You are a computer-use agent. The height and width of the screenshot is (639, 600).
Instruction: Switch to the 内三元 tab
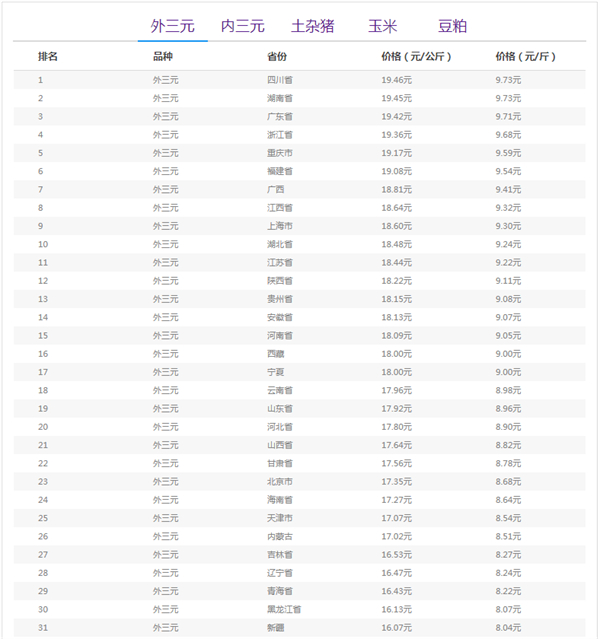[x=242, y=26]
